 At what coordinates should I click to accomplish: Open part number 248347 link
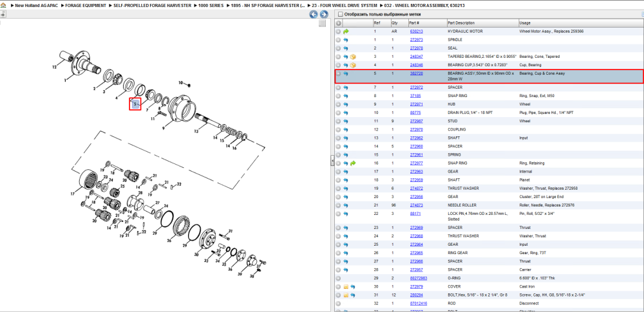click(416, 57)
